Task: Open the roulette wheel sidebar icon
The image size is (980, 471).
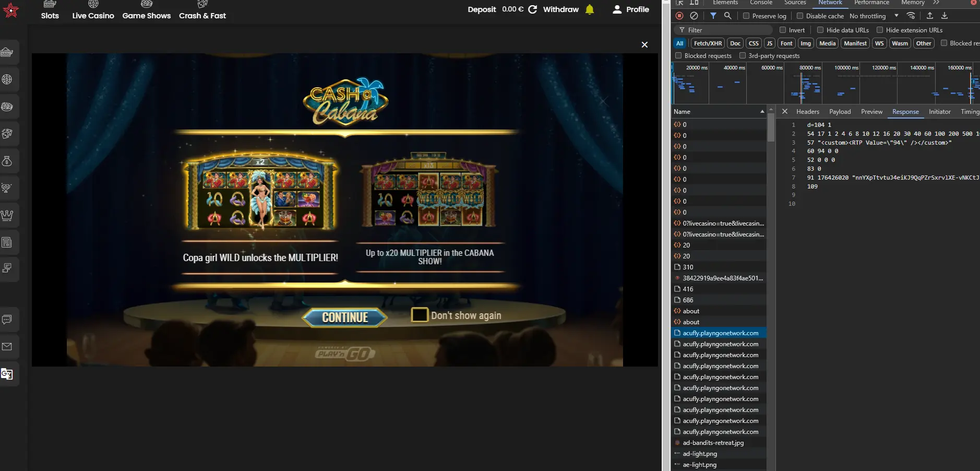Action: (7, 107)
